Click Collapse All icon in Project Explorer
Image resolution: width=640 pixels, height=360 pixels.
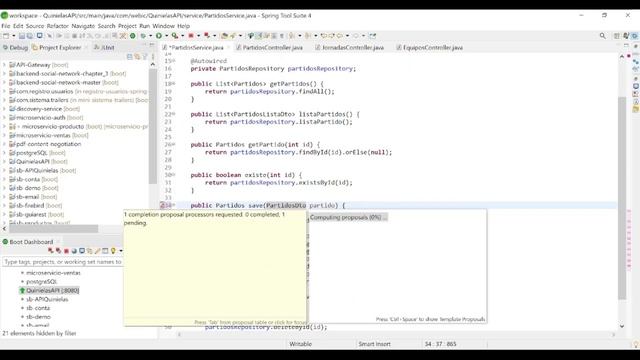click(129, 56)
